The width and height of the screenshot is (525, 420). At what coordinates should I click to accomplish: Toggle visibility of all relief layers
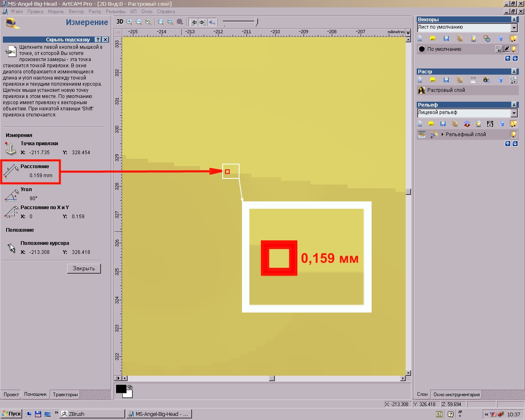tap(513, 124)
